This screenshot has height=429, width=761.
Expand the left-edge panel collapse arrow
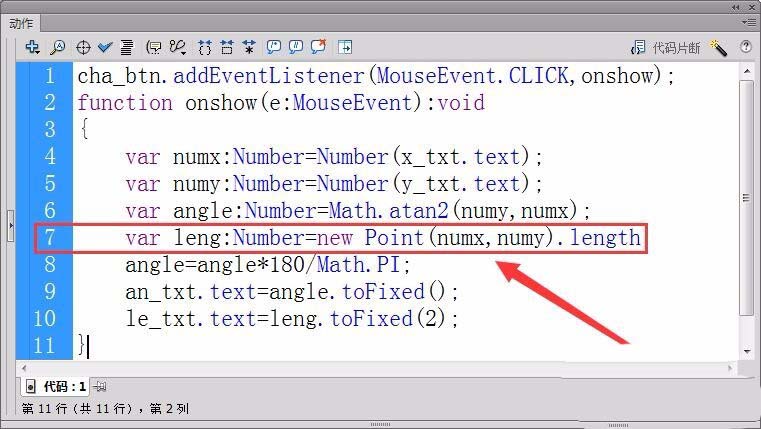tap(11, 225)
